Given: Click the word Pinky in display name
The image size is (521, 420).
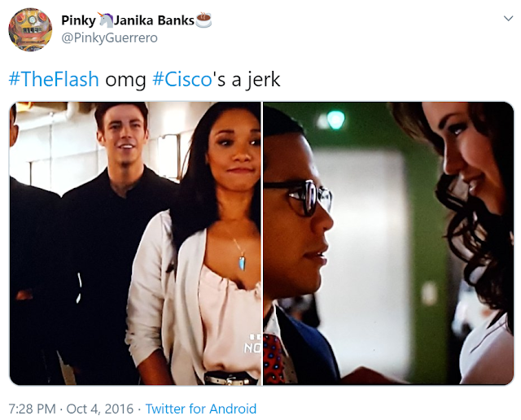Looking at the screenshot, I should tap(79, 20).
